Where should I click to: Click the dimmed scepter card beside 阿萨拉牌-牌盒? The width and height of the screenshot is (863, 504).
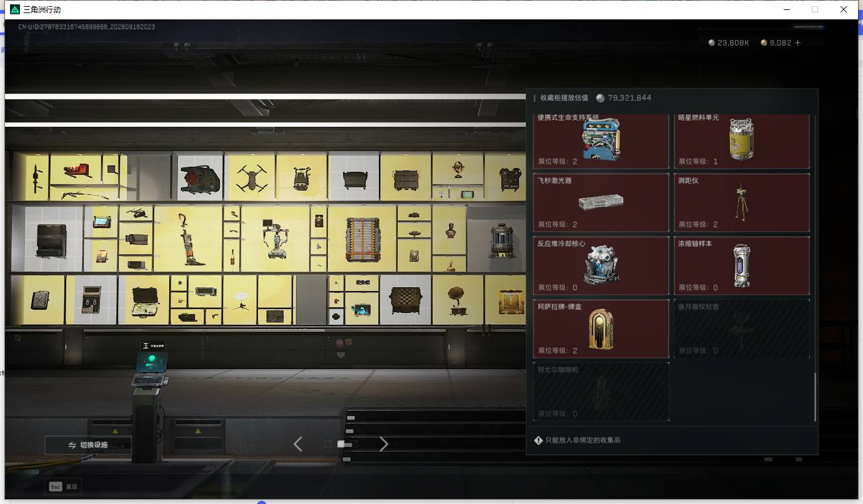pyautogui.click(x=742, y=329)
